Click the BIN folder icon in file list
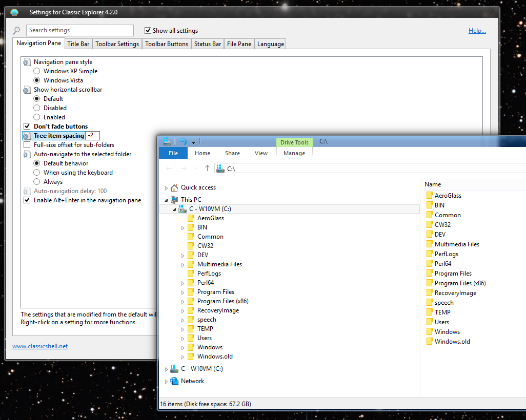Viewport: 526px width, 420px height. [x=430, y=205]
